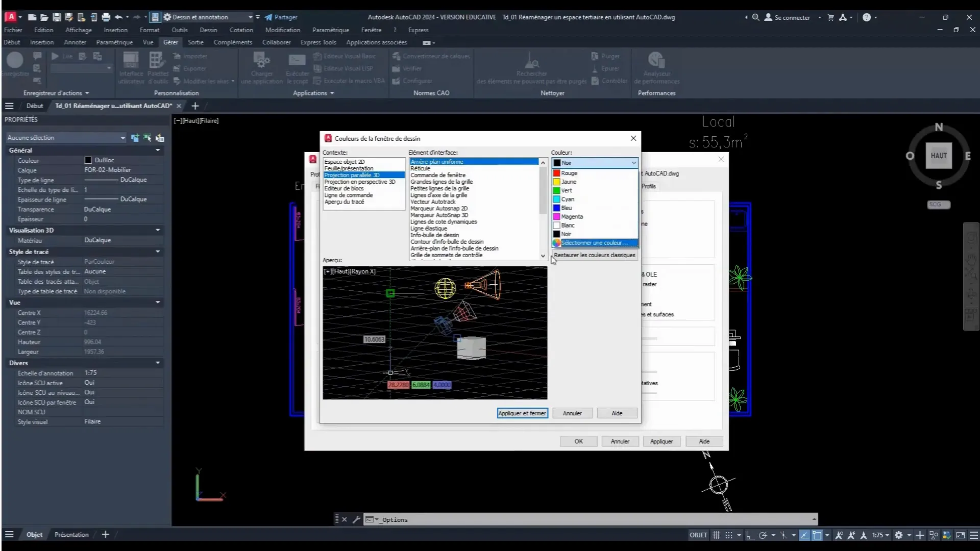Open the Affichage menu

79,30
